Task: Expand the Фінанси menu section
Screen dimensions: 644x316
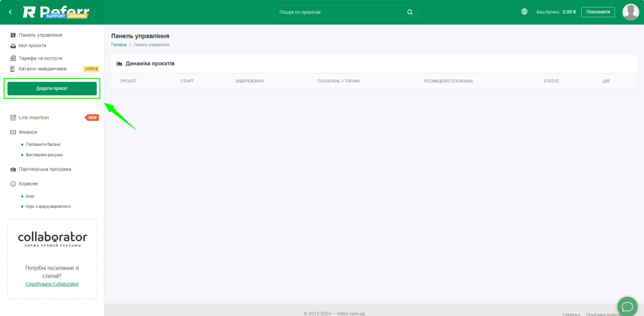Action: pyautogui.click(x=28, y=132)
